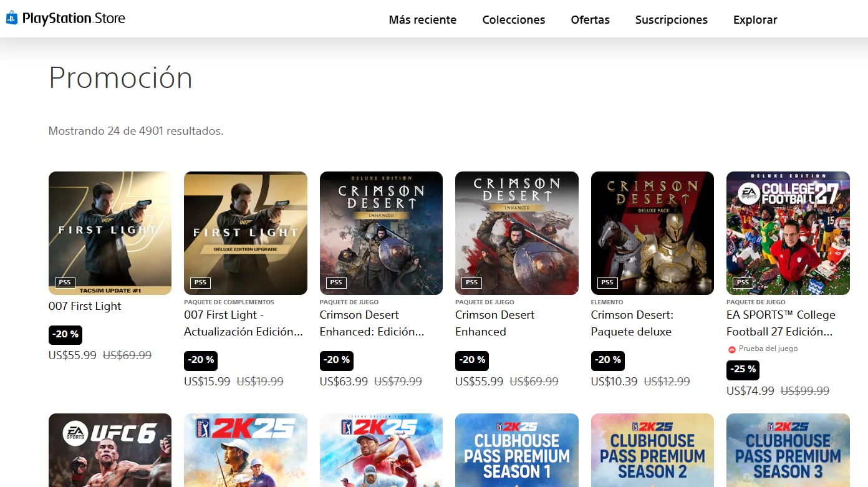
Task: Open the Explorar menu
Action: click(x=755, y=19)
